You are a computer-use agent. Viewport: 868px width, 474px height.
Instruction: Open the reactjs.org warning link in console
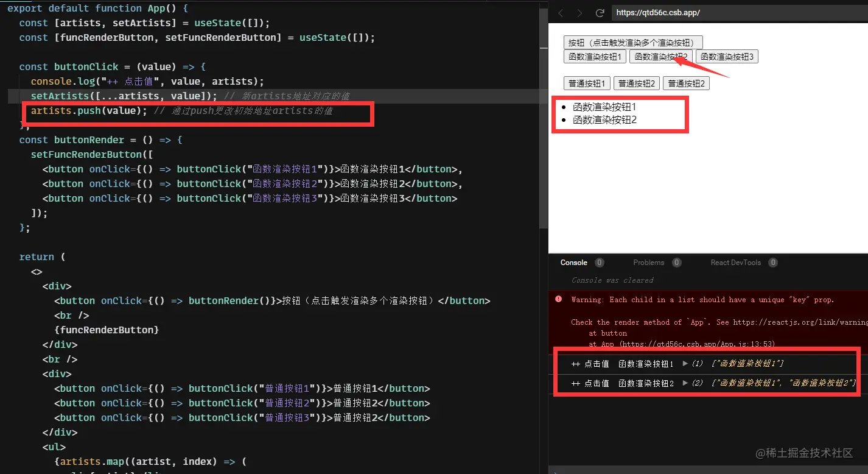[800, 322]
